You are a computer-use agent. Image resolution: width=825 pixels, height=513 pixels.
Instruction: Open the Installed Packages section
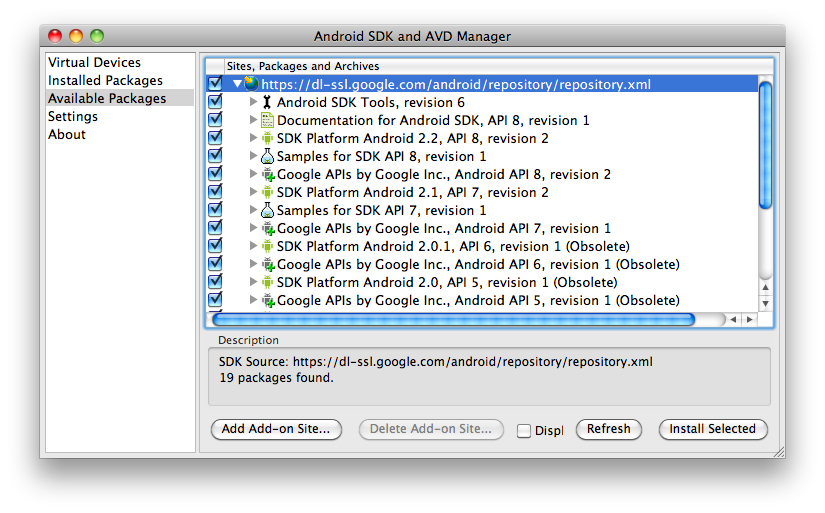point(105,80)
